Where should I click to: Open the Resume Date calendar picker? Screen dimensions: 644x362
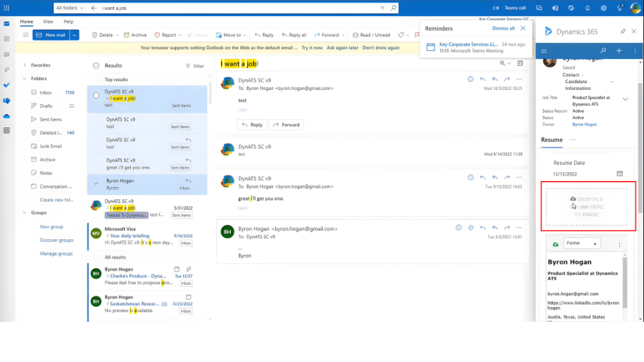(619, 174)
